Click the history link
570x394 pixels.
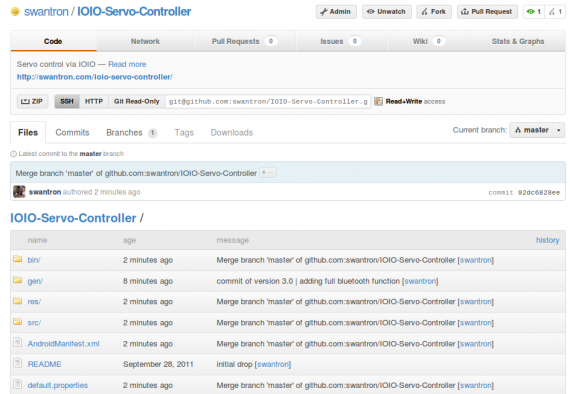tap(547, 240)
